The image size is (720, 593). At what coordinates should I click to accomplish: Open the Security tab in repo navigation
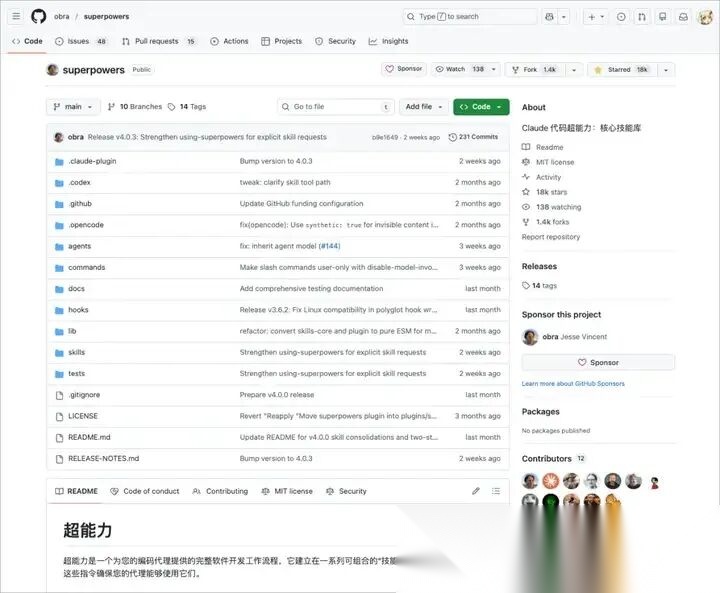336,41
